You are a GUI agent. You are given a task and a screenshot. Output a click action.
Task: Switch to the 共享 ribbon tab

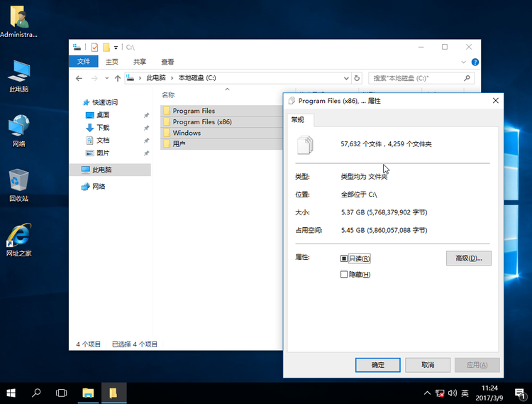(140, 62)
